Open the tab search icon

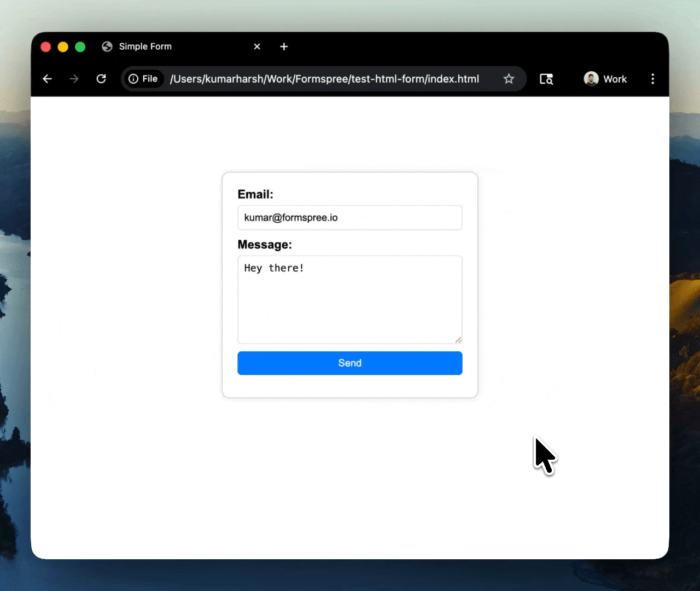click(546, 79)
